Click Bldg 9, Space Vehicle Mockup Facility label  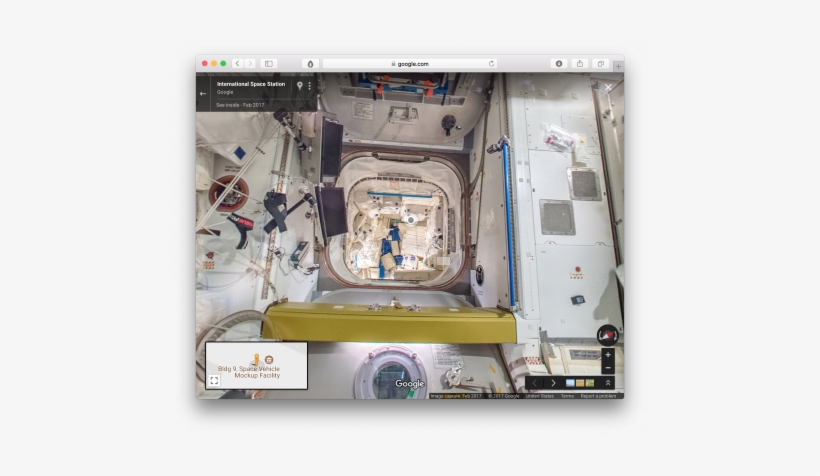pyautogui.click(x=249, y=372)
